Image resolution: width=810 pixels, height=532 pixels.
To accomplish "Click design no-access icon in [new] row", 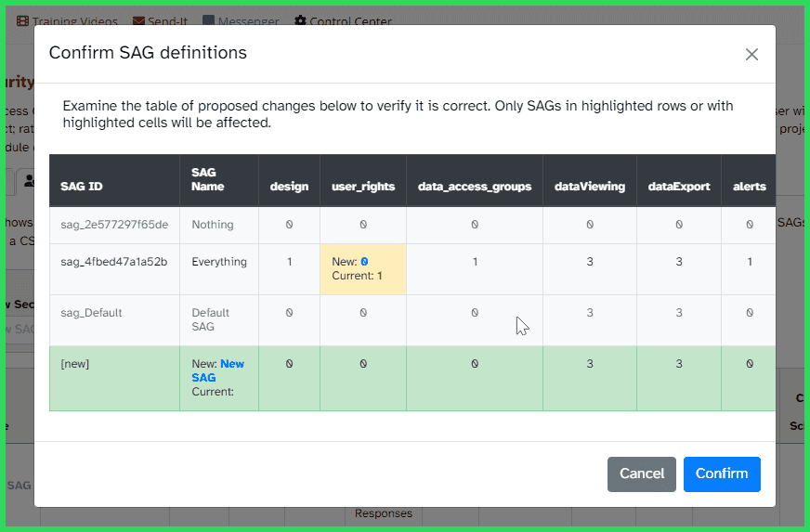I will click(289, 364).
